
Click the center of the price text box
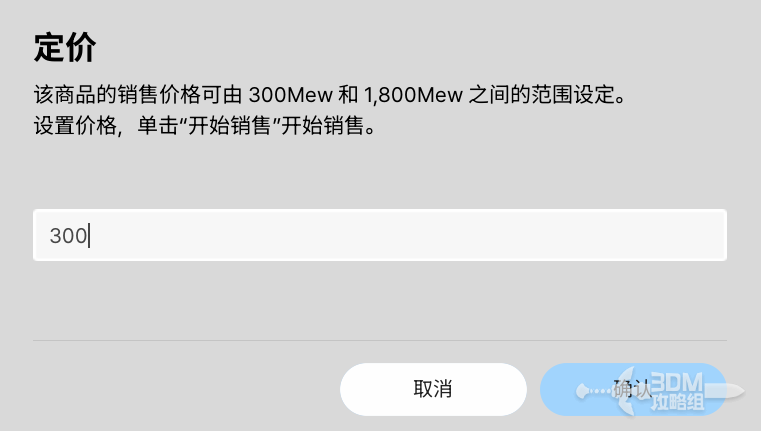coord(380,235)
